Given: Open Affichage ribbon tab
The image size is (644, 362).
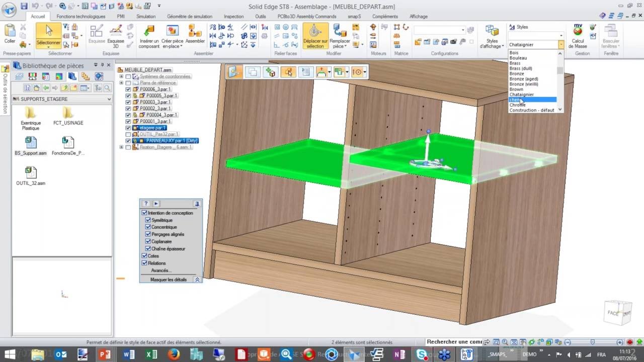Looking at the screenshot, I should 419,17.
